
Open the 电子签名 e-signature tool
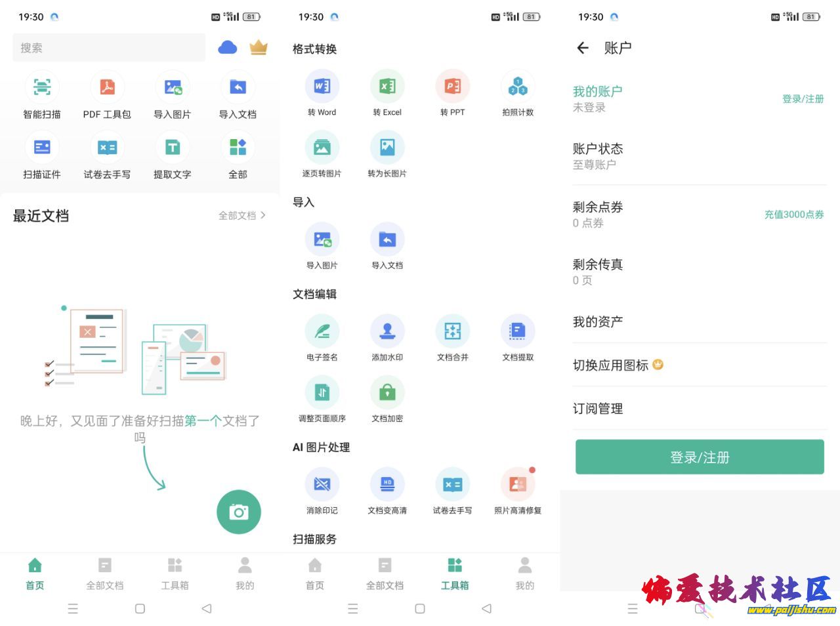click(322, 331)
